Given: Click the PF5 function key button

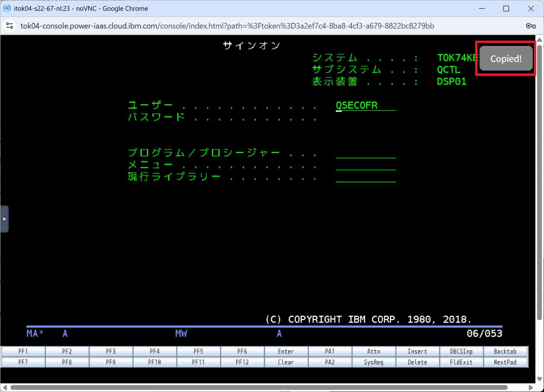Looking at the screenshot, I should point(199,351).
